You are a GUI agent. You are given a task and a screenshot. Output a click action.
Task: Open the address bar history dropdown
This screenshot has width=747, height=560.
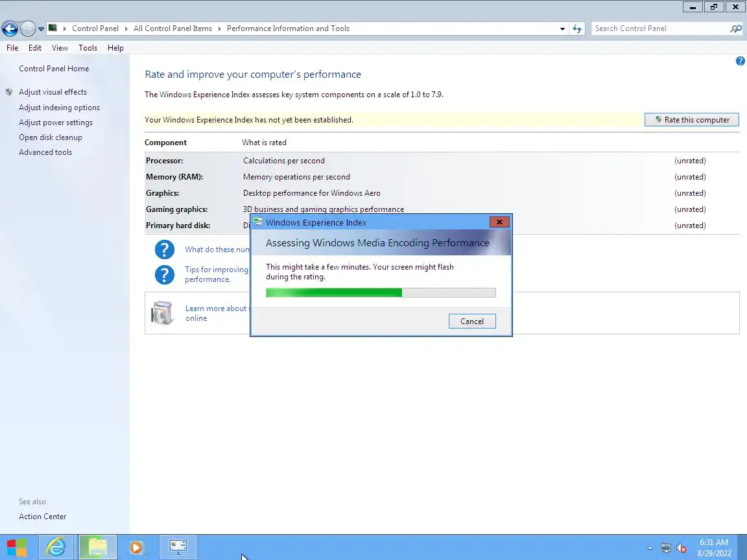562,29
